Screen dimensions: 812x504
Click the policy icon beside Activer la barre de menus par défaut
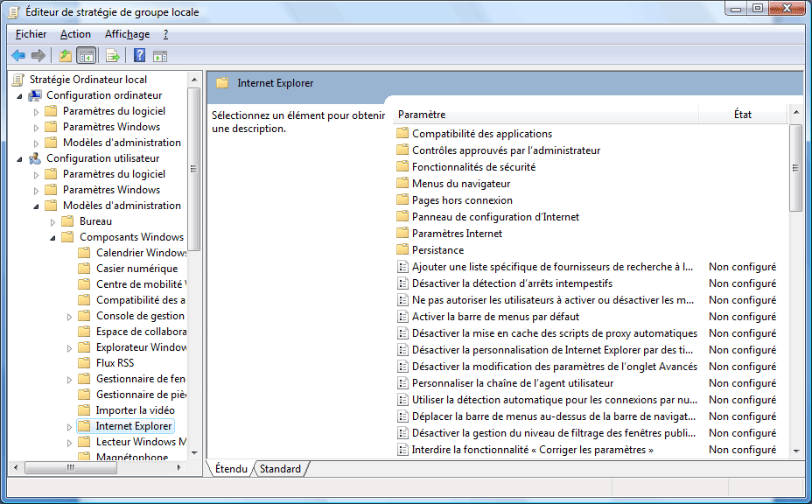402,317
